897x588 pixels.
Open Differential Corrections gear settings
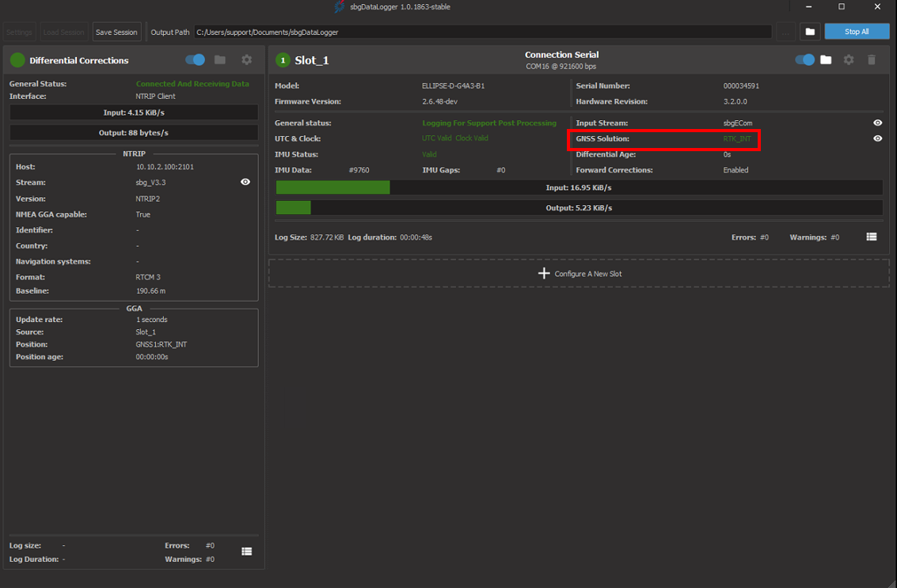(x=246, y=60)
